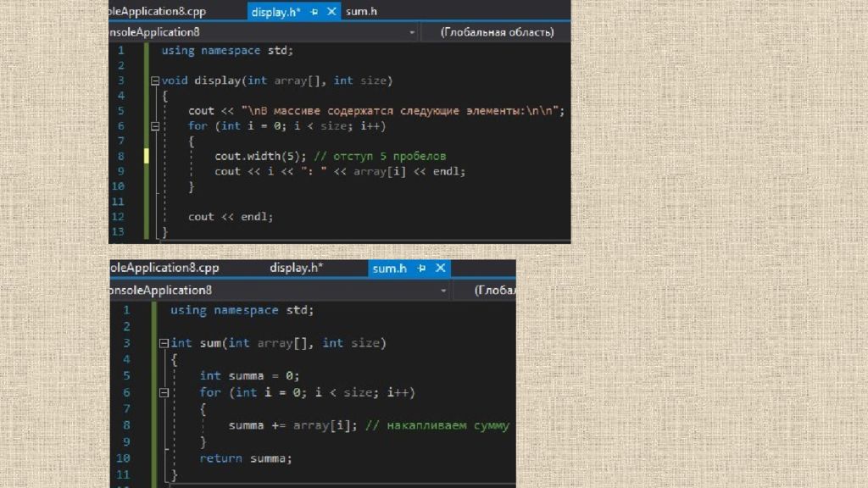Switch to sum.h tab in upper editor

[x=362, y=12]
